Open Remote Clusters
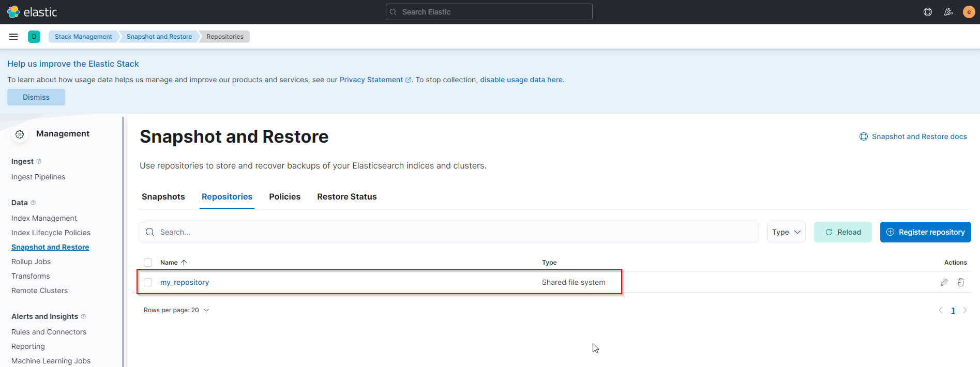Image resolution: width=980 pixels, height=367 pixels. point(39,290)
